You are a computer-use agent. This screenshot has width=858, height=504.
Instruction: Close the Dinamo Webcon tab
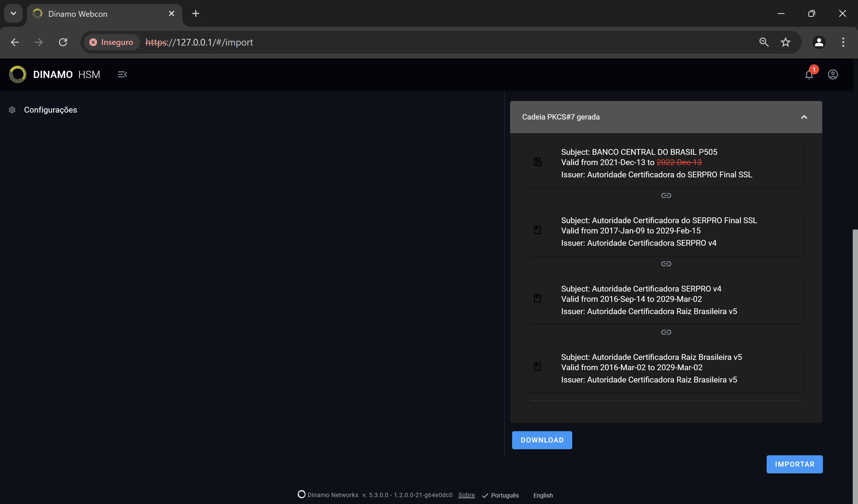pos(172,14)
